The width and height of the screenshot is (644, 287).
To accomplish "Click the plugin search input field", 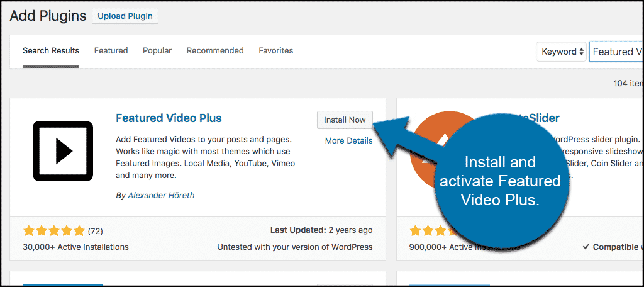I will (616, 52).
